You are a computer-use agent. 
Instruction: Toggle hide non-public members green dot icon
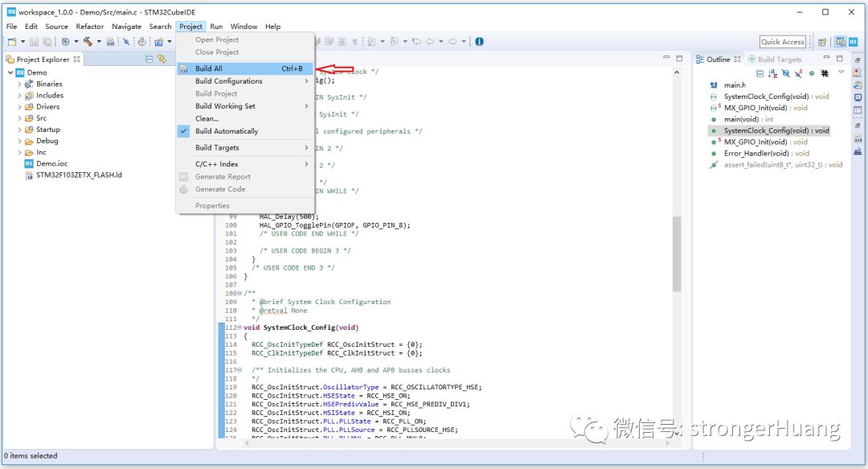click(x=812, y=73)
